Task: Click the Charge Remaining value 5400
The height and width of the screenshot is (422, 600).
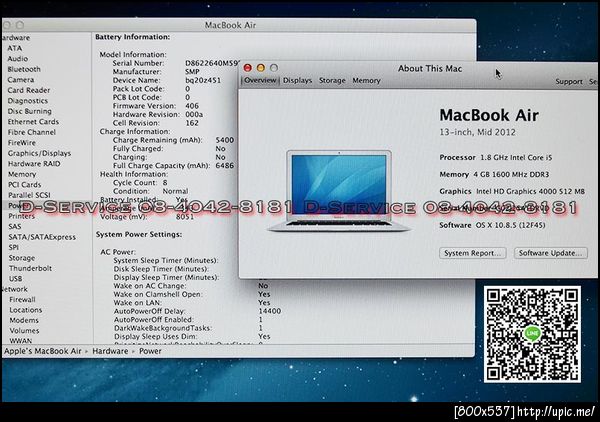Action: 225,140
